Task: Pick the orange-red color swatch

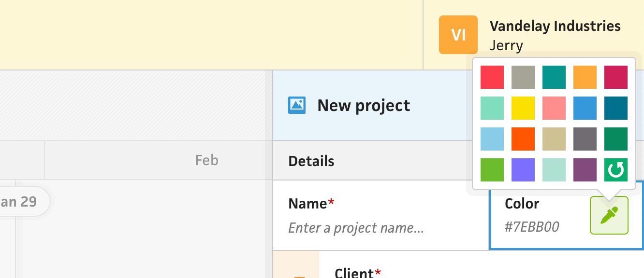Action: (x=523, y=139)
